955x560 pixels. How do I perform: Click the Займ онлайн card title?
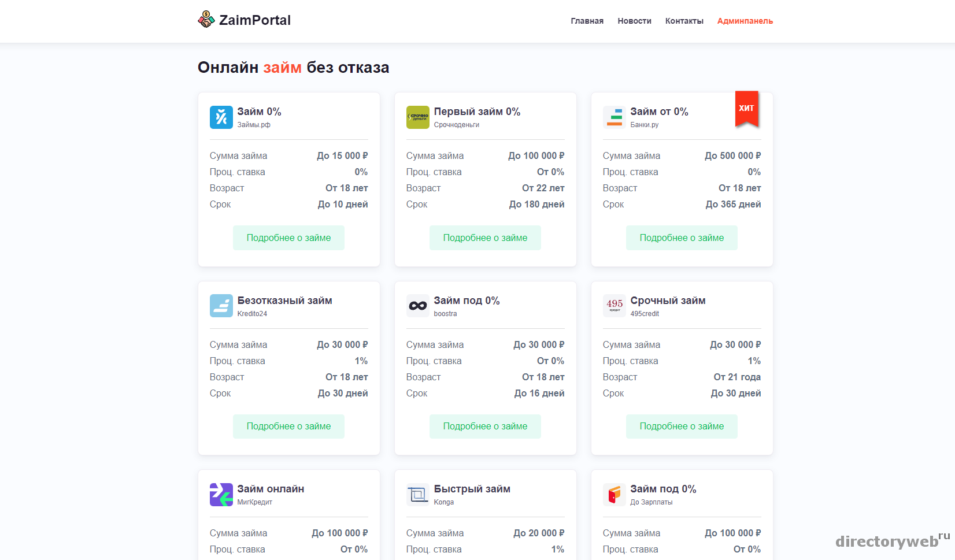point(271,489)
